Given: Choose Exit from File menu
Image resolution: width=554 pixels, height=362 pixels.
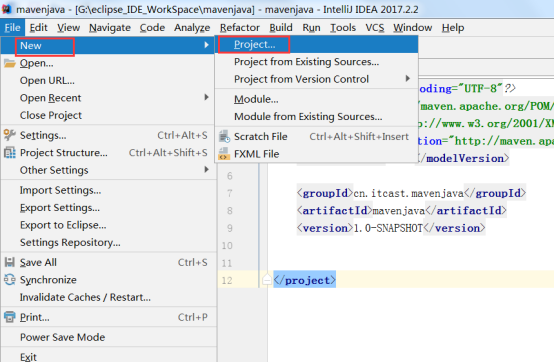Looking at the screenshot, I should coord(107,356).
